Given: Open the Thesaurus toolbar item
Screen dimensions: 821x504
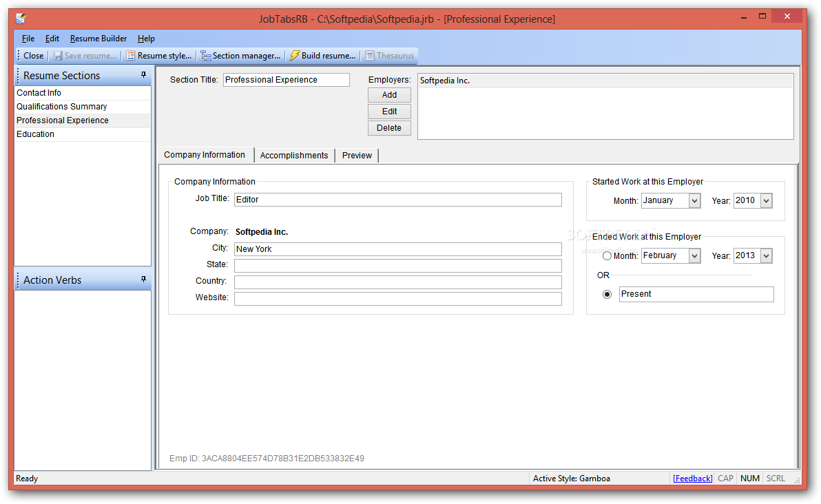Looking at the screenshot, I should tap(390, 56).
